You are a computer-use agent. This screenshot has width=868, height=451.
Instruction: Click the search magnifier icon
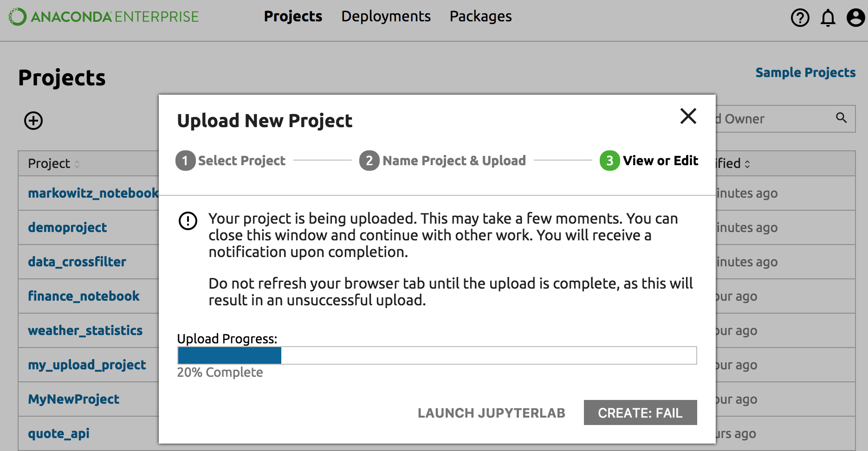coord(841,118)
